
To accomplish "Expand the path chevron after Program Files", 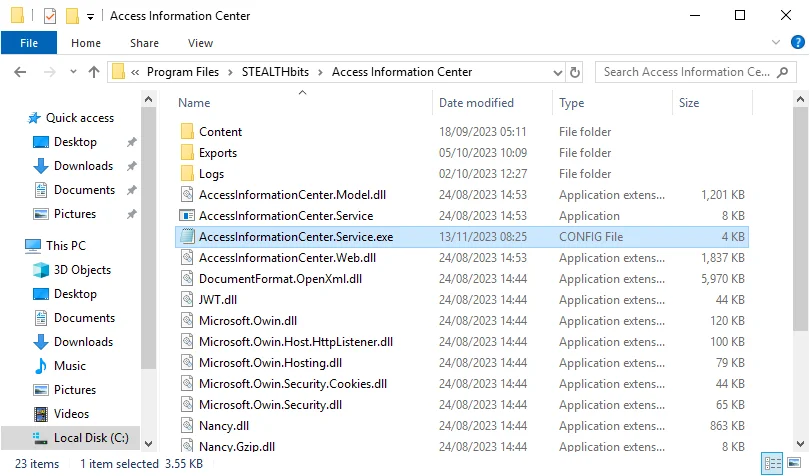I will (230, 72).
